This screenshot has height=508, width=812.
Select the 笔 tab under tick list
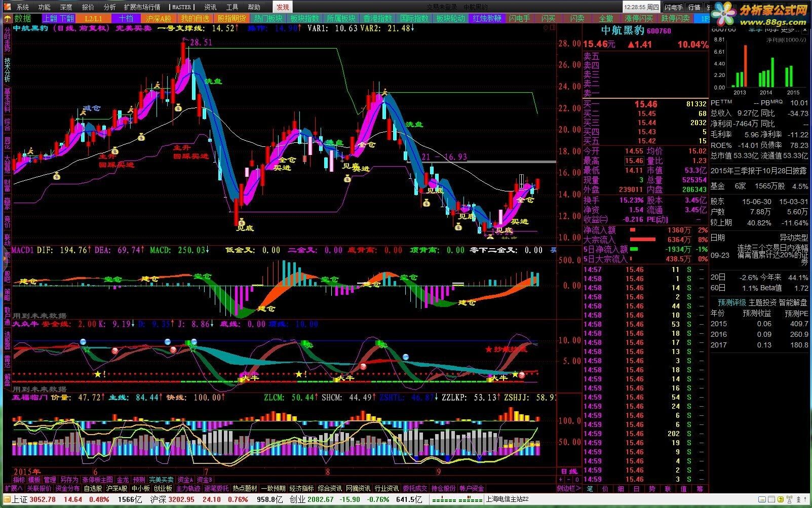click(590, 489)
